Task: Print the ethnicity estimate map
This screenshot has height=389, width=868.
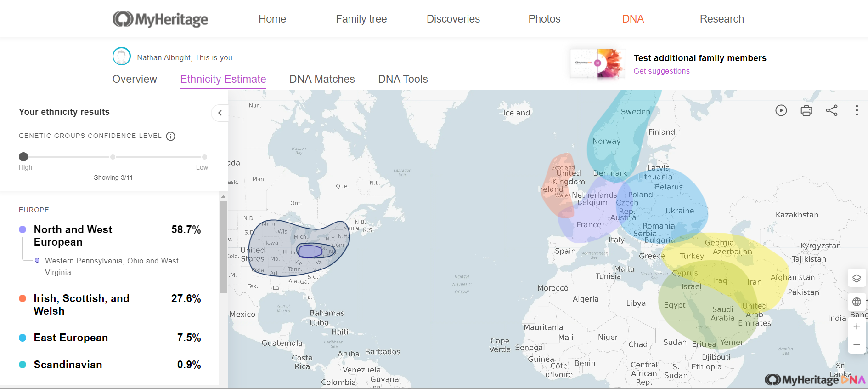Action: [806, 110]
